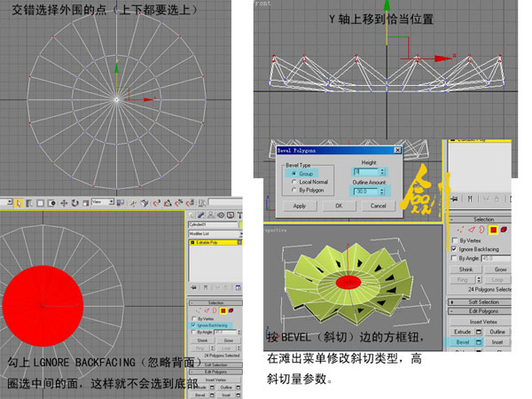Screen dimensions: 532x399
Task: Click Insert Vertex button beside Bevel dialog
Action: [480, 322]
